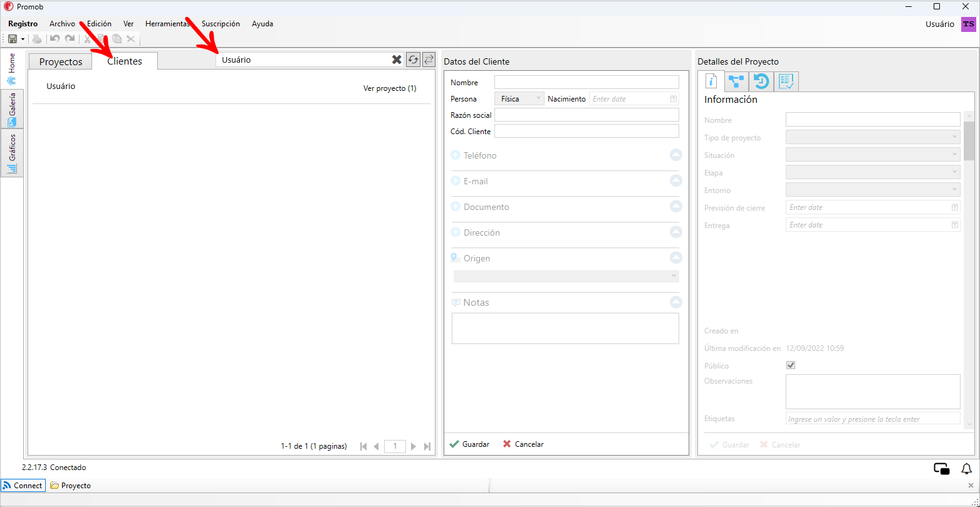
Task: Select the project structure diagram tab icon
Action: pyautogui.click(x=736, y=81)
